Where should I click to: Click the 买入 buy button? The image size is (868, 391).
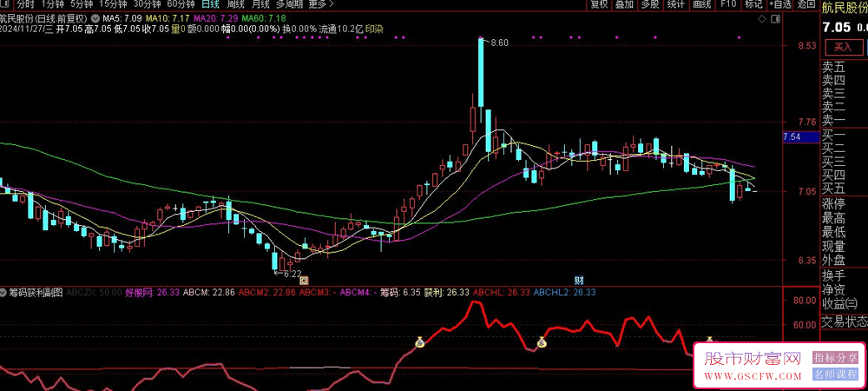844,47
